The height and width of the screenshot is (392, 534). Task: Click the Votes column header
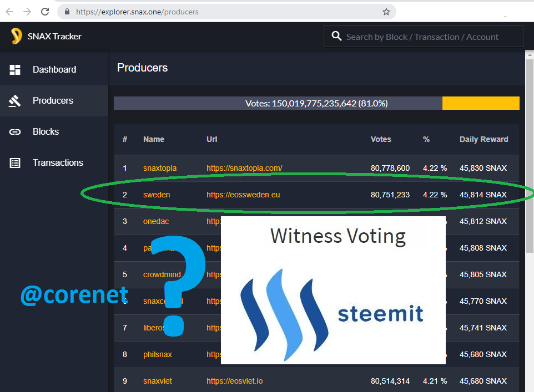381,140
